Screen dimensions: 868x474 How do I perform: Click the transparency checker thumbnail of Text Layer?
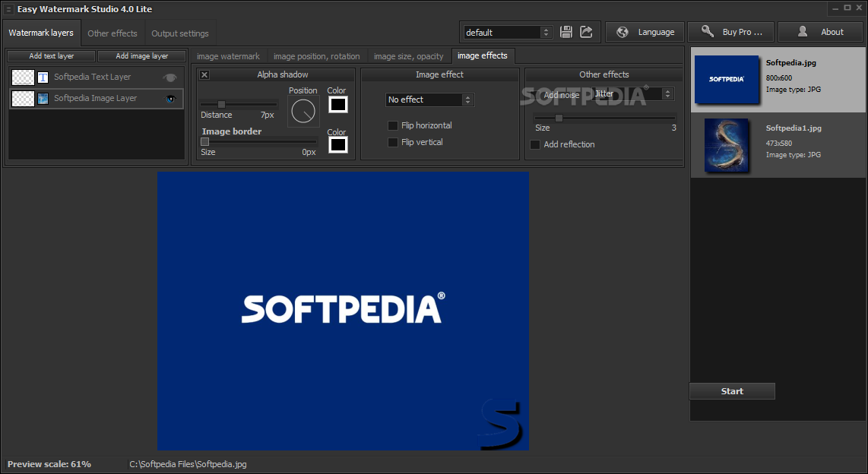(24, 77)
